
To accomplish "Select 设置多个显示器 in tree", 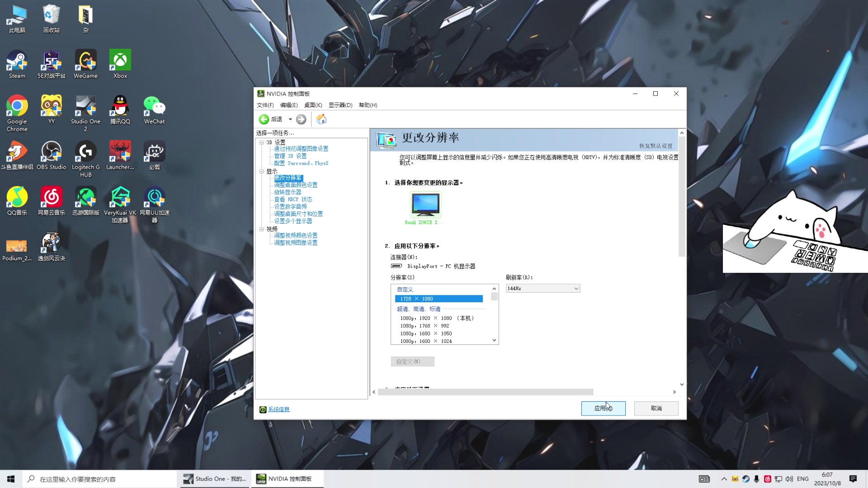I will [293, 221].
